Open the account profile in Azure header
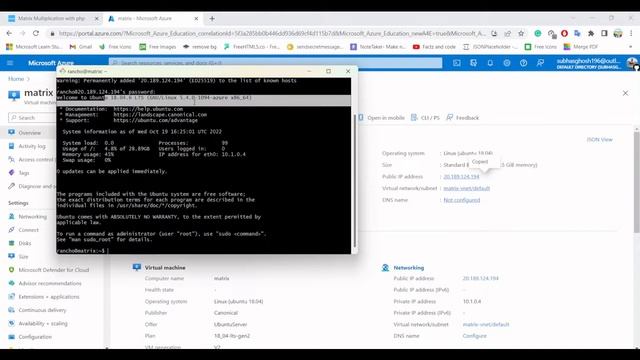The height and width of the screenshot is (360, 640). click(x=596, y=63)
